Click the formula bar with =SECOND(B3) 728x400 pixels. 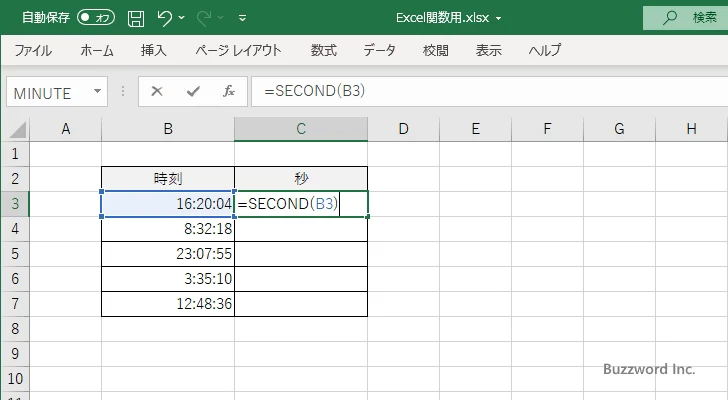pos(489,91)
